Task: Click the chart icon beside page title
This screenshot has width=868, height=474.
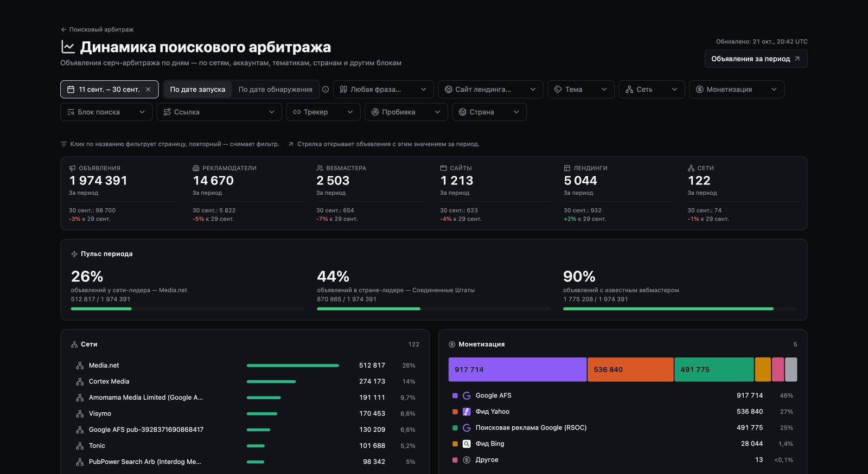Action: 68,47
